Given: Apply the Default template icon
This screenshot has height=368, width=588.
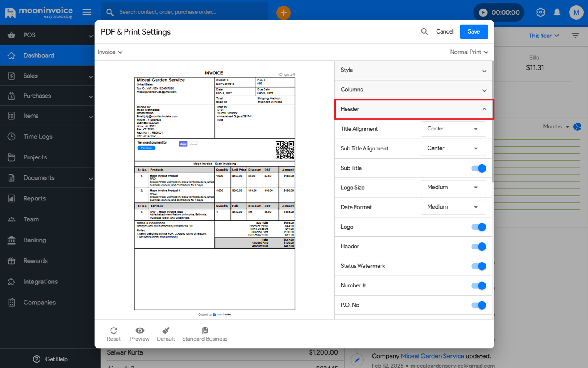Looking at the screenshot, I should coord(166,330).
